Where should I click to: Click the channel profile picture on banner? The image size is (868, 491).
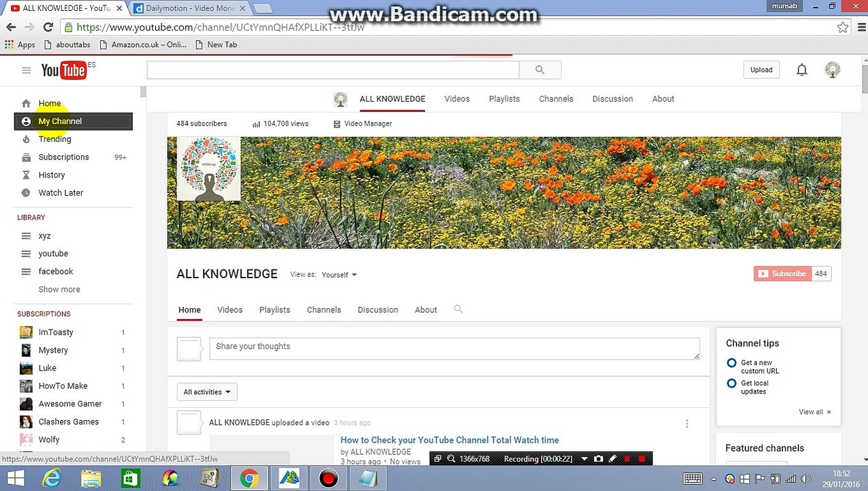(x=208, y=169)
